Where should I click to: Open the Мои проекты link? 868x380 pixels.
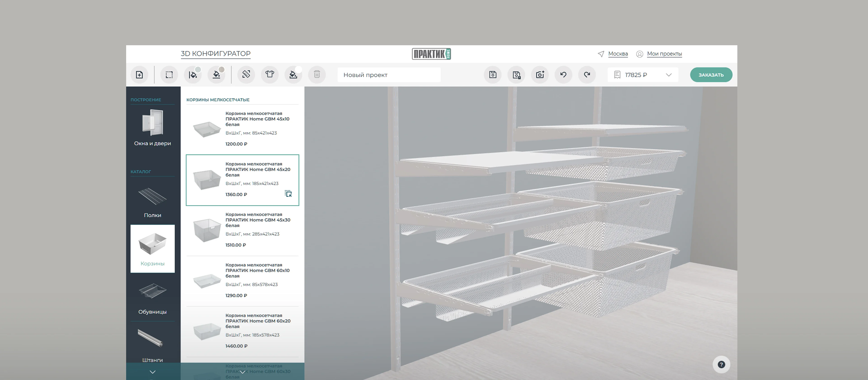pos(664,54)
